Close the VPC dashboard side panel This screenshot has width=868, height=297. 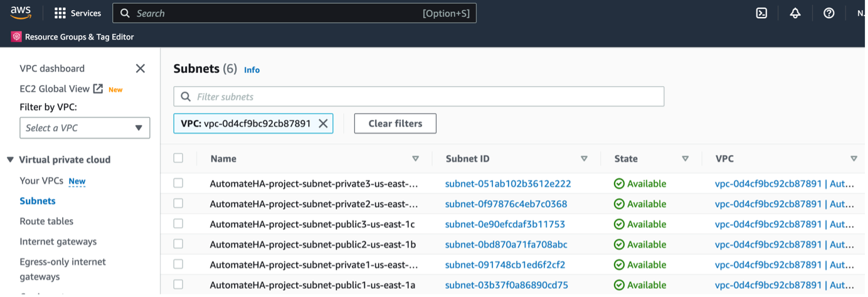point(140,68)
